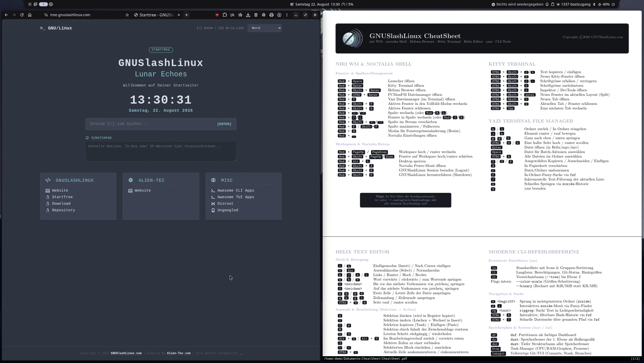Open the clipboard history icon

(x=553, y=4)
